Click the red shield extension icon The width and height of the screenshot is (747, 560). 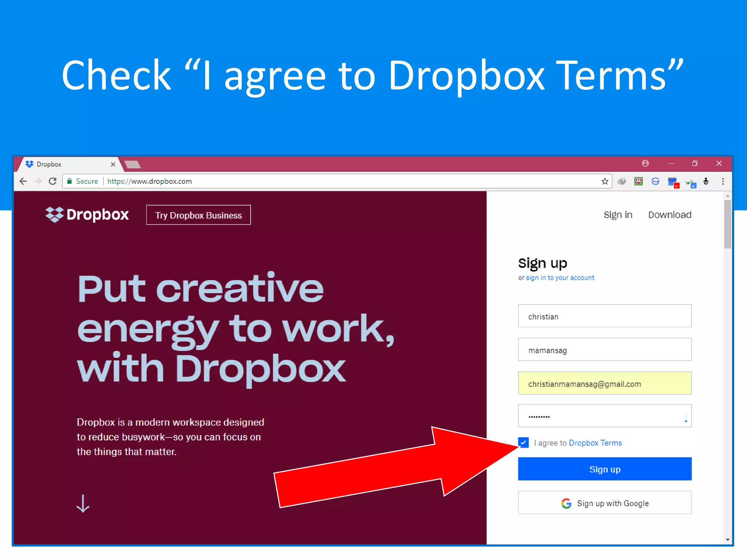639,181
